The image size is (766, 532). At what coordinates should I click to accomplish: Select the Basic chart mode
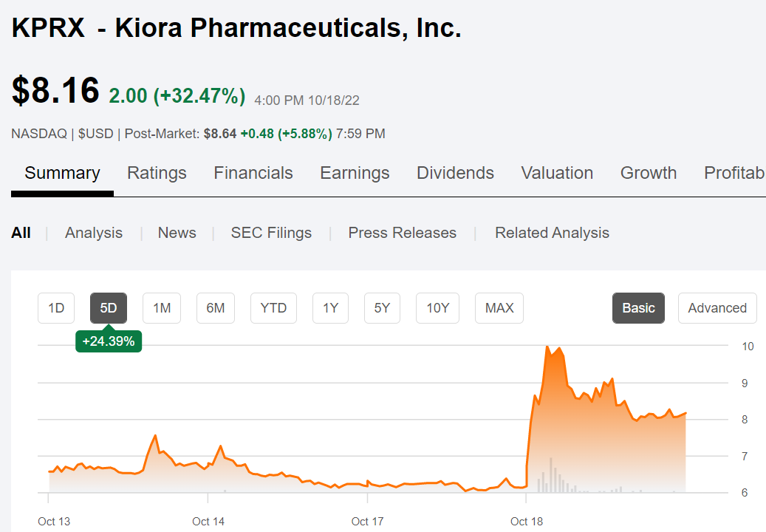pyautogui.click(x=638, y=308)
